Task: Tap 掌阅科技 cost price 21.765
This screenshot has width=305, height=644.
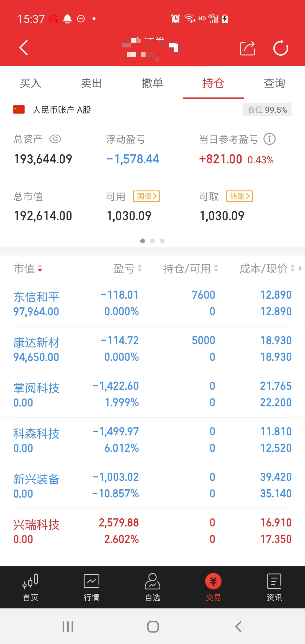Action: (x=276, y=386)
